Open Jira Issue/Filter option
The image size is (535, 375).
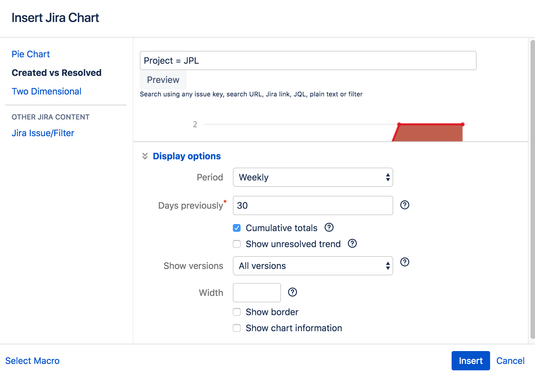43,133
